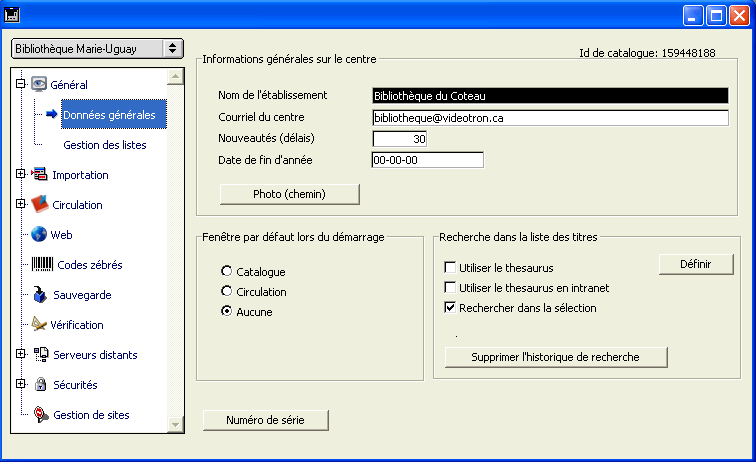Viewport: 756px width, 462px height.
Task: Click the Sécurités padlock icon
Action: [40, 385]
